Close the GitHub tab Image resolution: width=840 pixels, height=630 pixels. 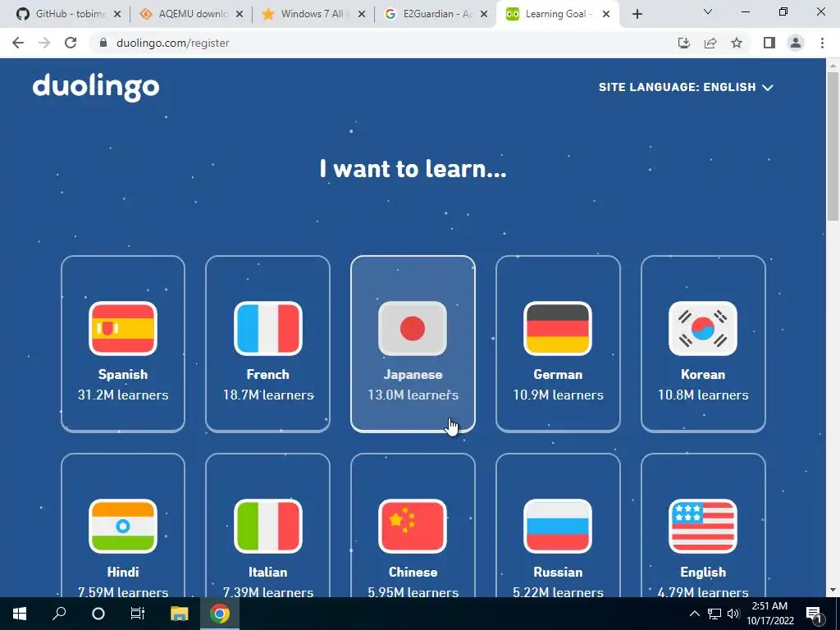tap(117, 15)
